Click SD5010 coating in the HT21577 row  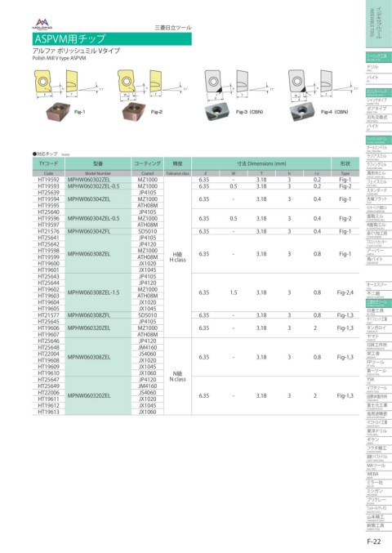(147, 315)
